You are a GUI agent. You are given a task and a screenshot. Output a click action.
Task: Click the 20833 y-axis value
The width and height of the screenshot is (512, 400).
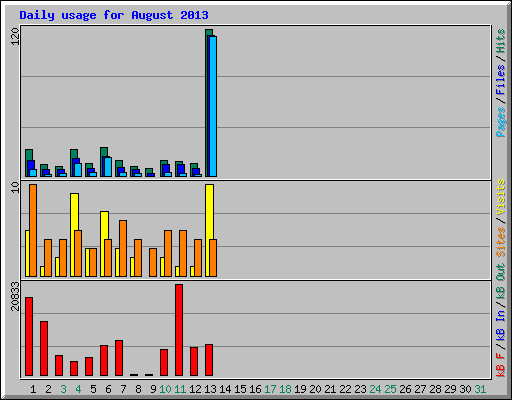click(x=15, y=296)
